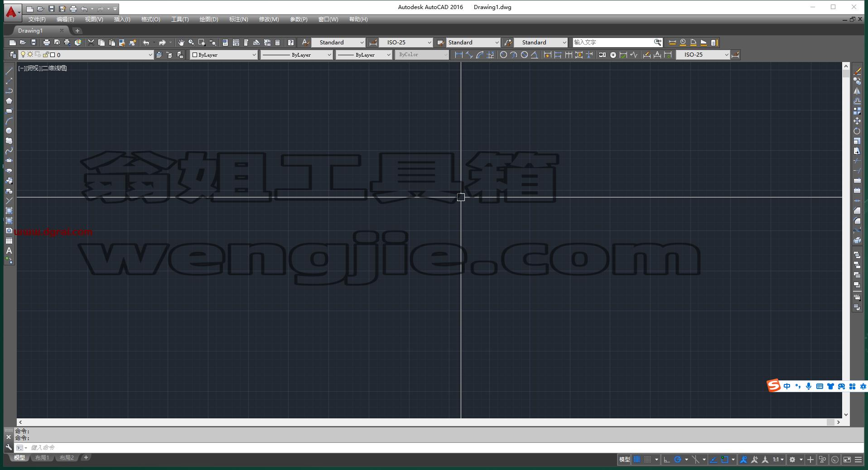Click the Radius dimension tool icon
The image size is (868, 470).
[x=503, y=55]
